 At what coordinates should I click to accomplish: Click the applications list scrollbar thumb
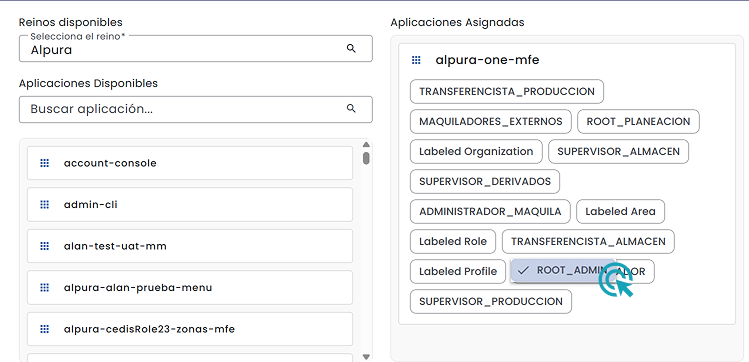coord(366,158)
